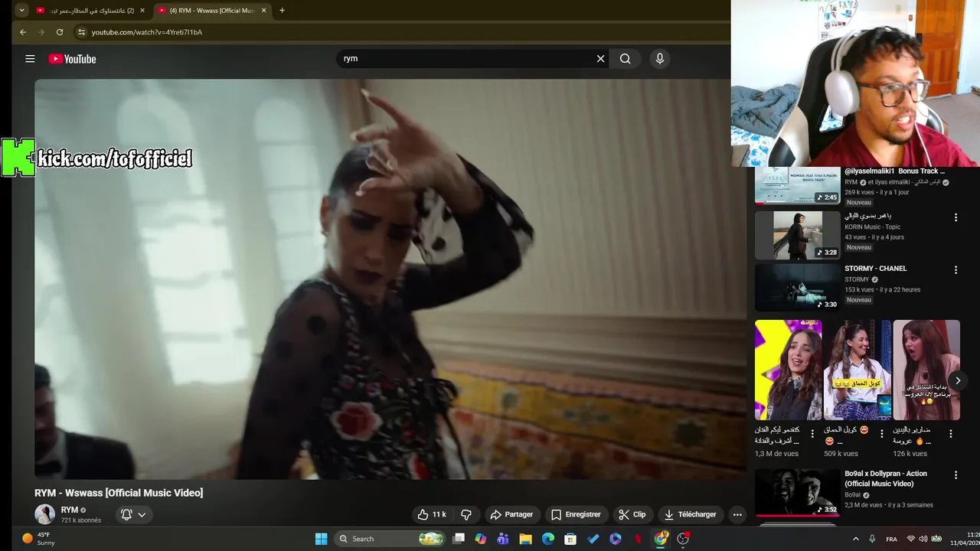Select the RYM - Wswass tab
Viewport: 980px width, 551px height.
point(213,11)
